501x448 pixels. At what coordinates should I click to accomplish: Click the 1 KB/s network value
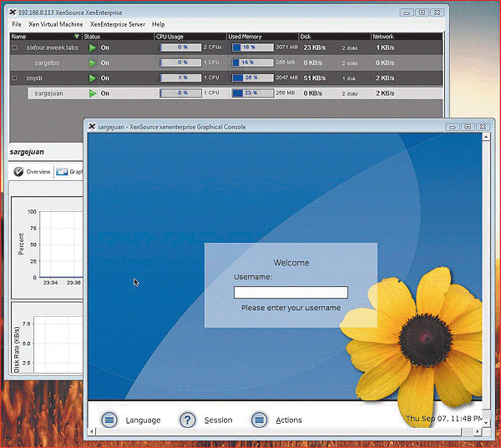click(x=385, y=48)
